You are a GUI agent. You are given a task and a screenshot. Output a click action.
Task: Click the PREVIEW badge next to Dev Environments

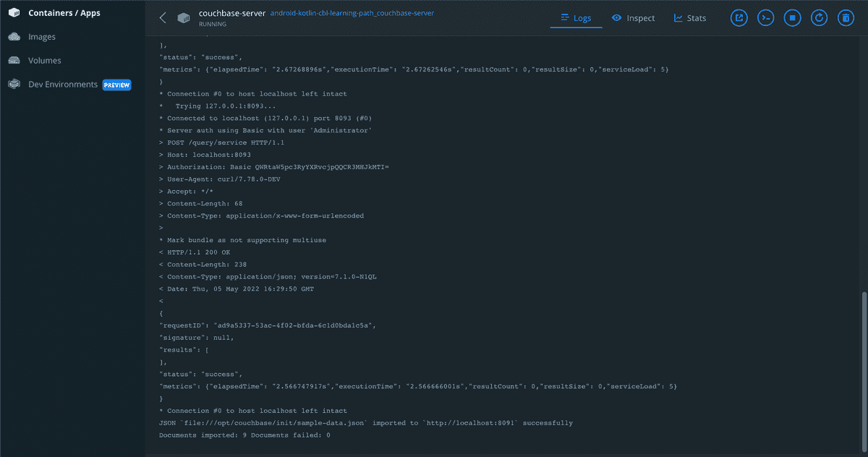(x=116, y=85)
